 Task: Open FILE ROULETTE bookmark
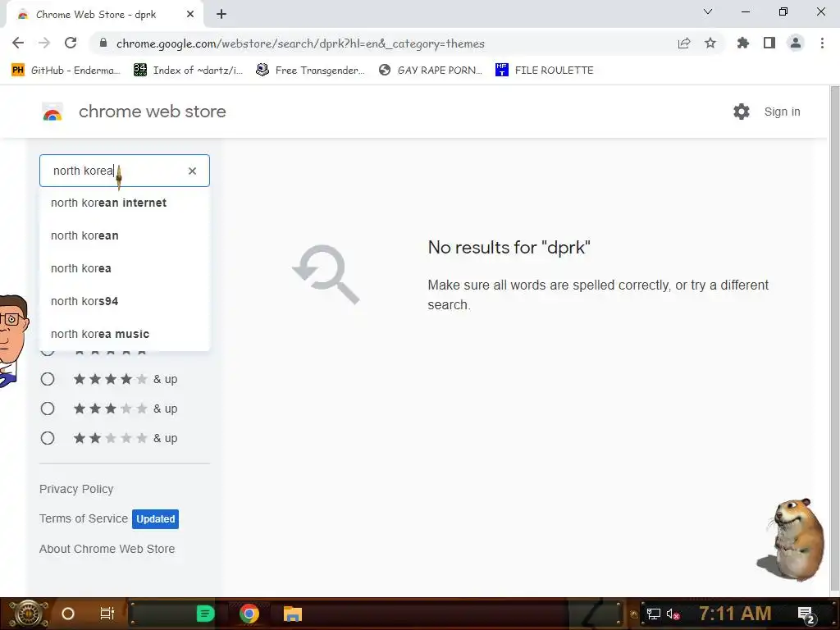545,71
